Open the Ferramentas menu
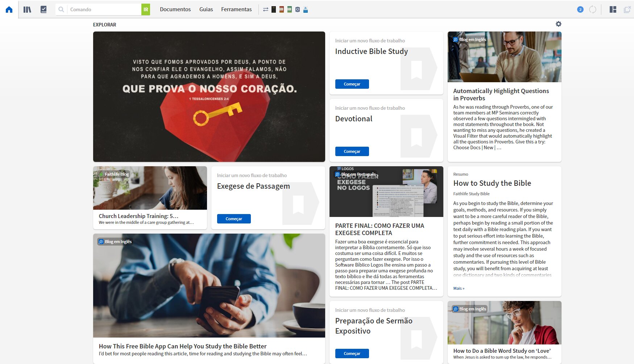 (x=236, y=9)
